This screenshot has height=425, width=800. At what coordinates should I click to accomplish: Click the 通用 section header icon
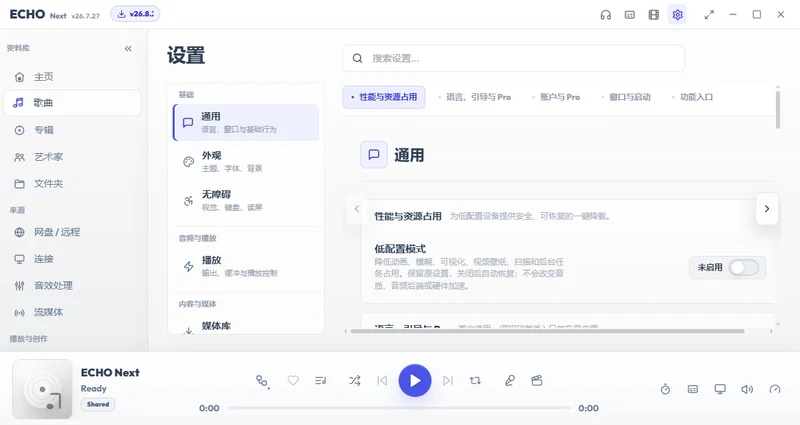click(374, 155)
